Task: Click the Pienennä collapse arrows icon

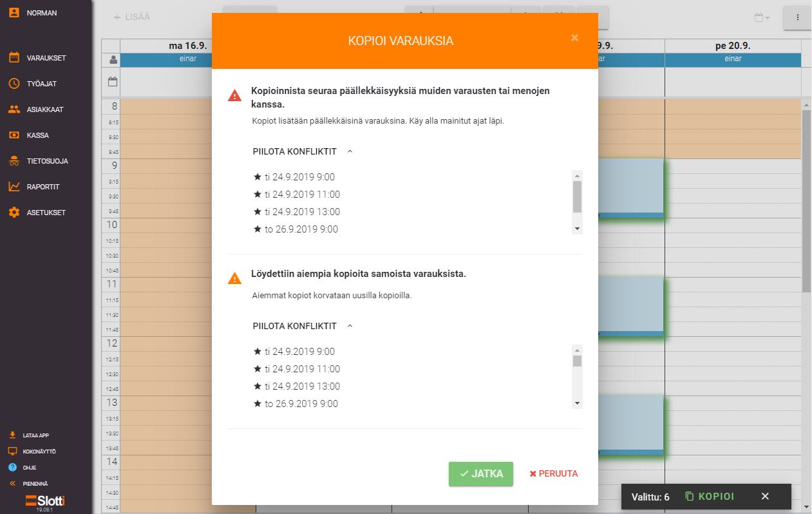Action: (12, 483)
